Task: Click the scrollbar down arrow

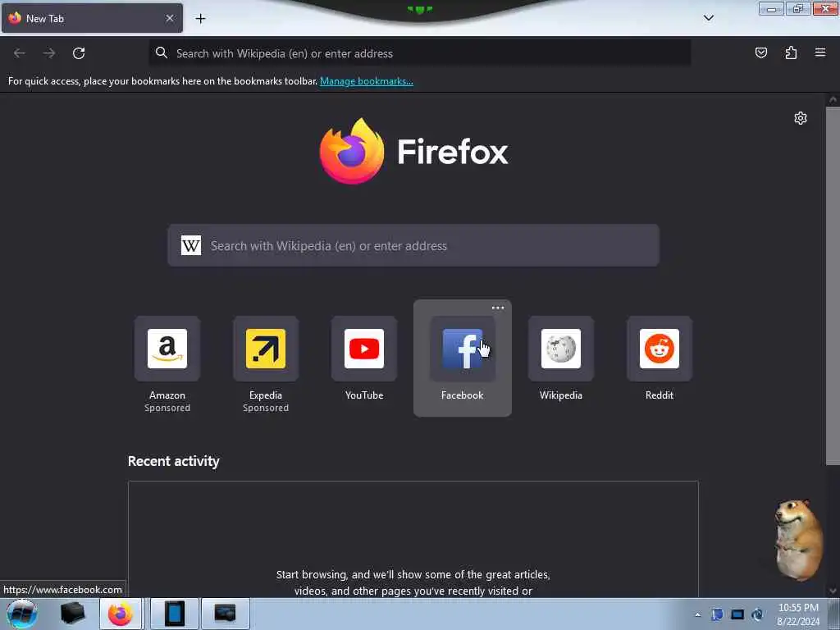Action: click(x=833, y=591)
